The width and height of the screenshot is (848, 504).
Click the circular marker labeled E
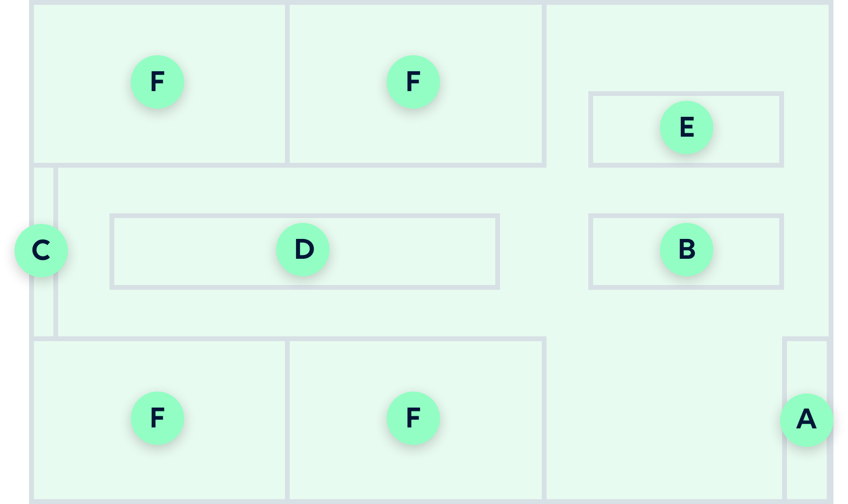tap(686, 127)
